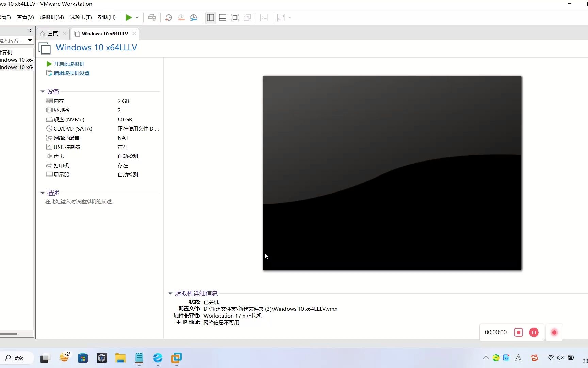This screenshot has height=368, width=588.
Task: Open Windows taskbar search box
Action: point(16,358)
